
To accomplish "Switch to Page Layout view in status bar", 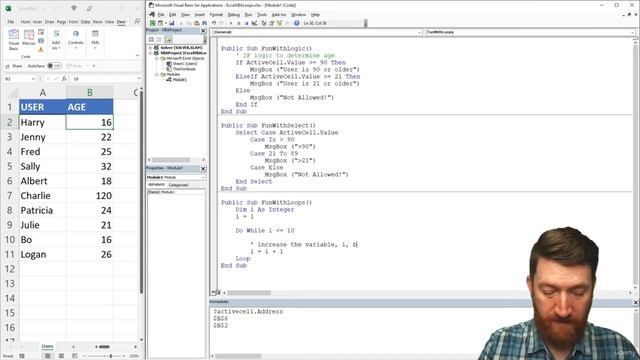I will click(x=61, y=356).
